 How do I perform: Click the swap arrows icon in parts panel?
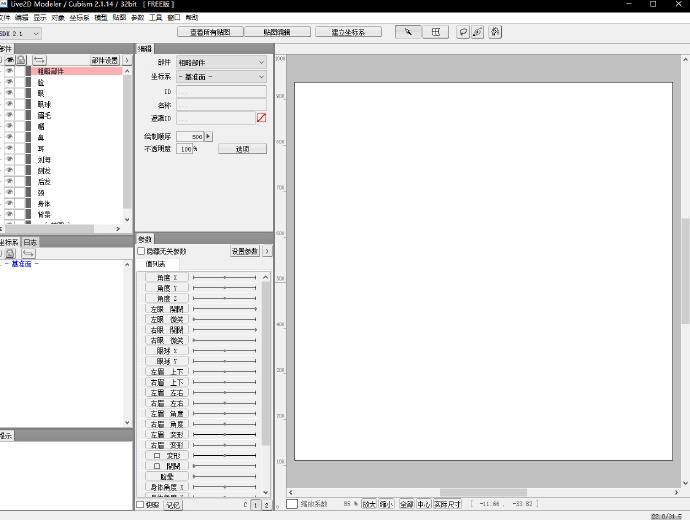[x=40, y=60]
